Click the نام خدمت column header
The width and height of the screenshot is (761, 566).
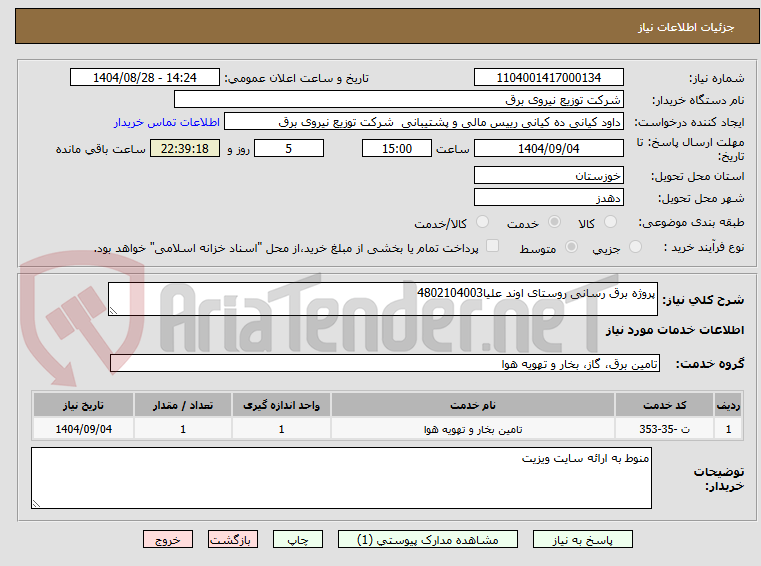point(473,405)
